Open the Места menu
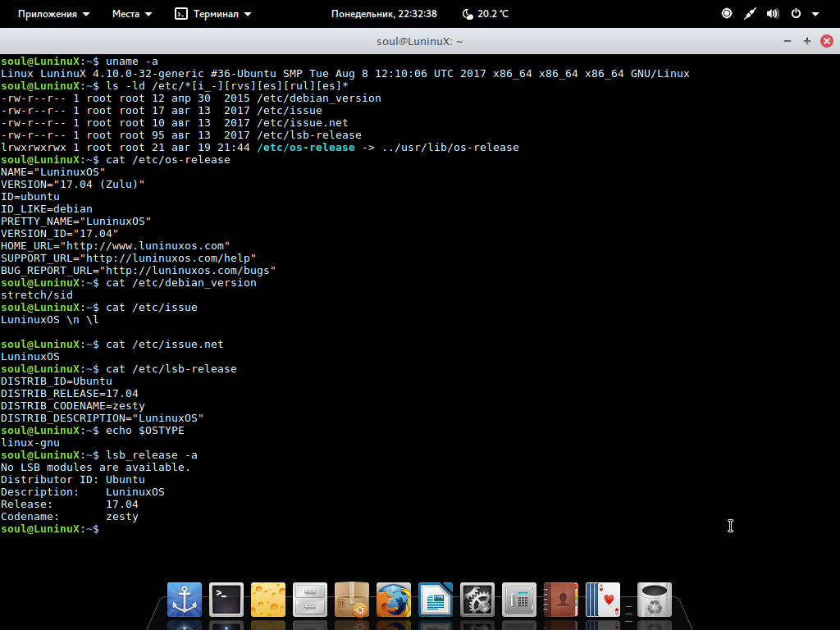 click(132, 13)
